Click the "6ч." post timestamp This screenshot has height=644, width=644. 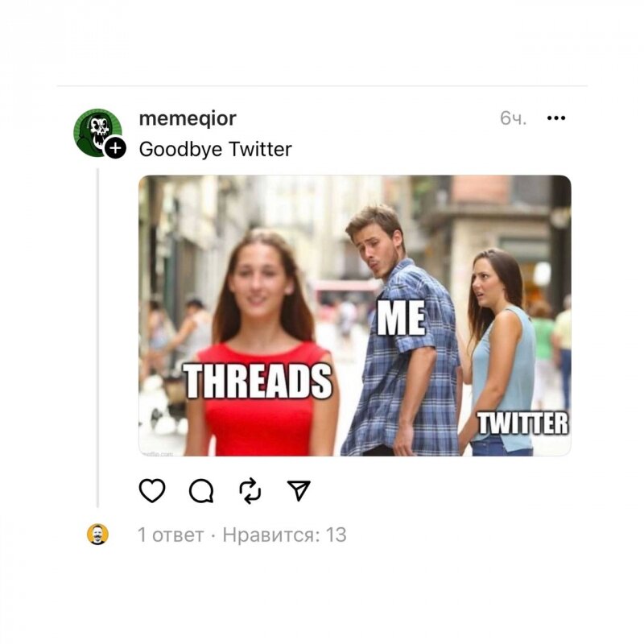pos(513,118)
